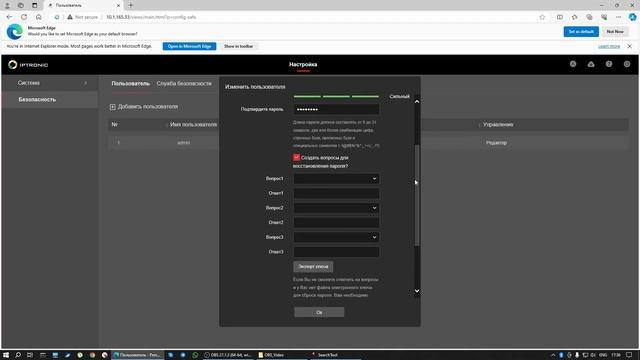Screen dimensions: 640x360
Task: Click the IPTRONIC logo
Action: (28, 64)
